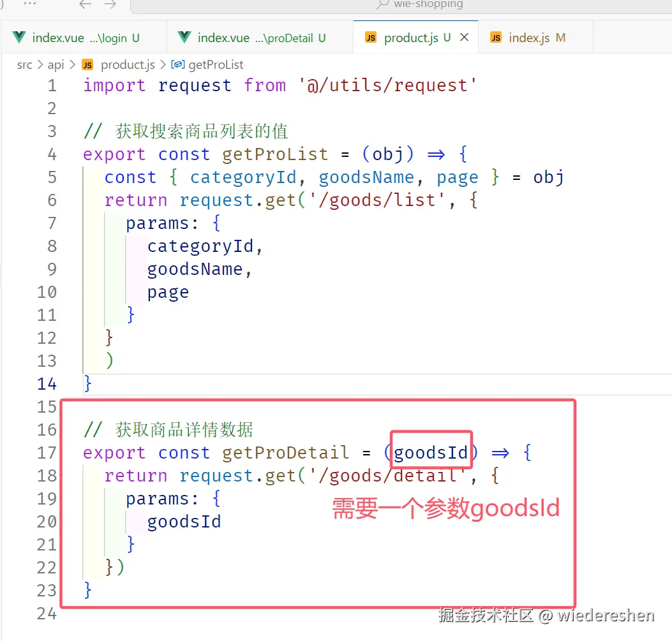Switch to the index.vue login tab
Image resolution: width=672 pixels, height=641 pixels.
click(84, 38)
